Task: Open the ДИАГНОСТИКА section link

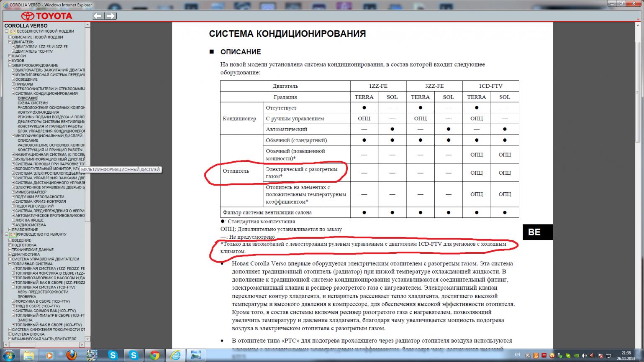Action: pyautogui.click(x=26, y=254)
